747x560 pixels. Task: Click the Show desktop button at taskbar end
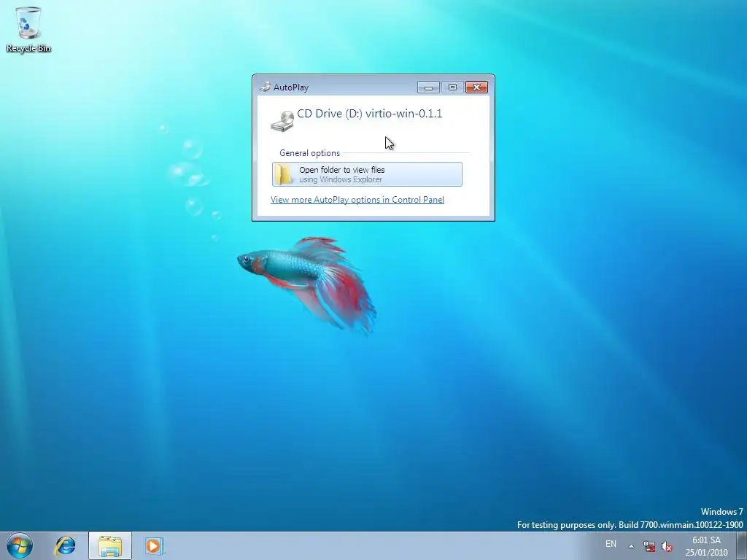pos(742,545)
